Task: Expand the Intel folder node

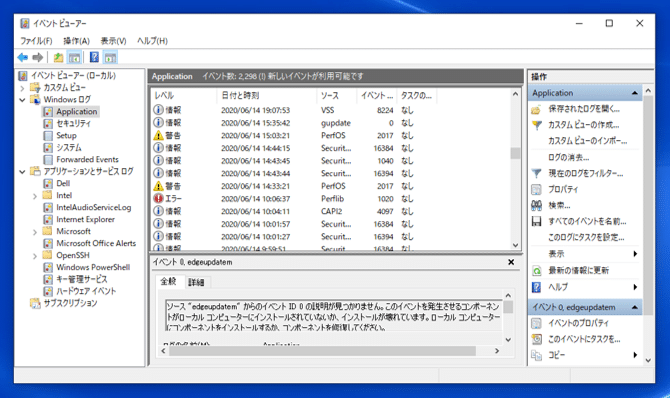Action: (35, 196)
